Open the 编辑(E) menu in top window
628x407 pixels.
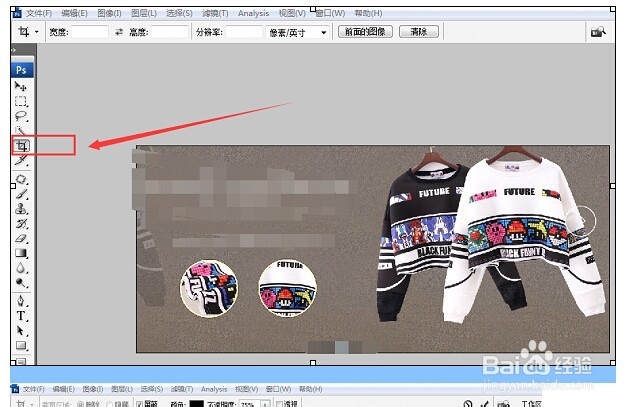coord(74,13)
